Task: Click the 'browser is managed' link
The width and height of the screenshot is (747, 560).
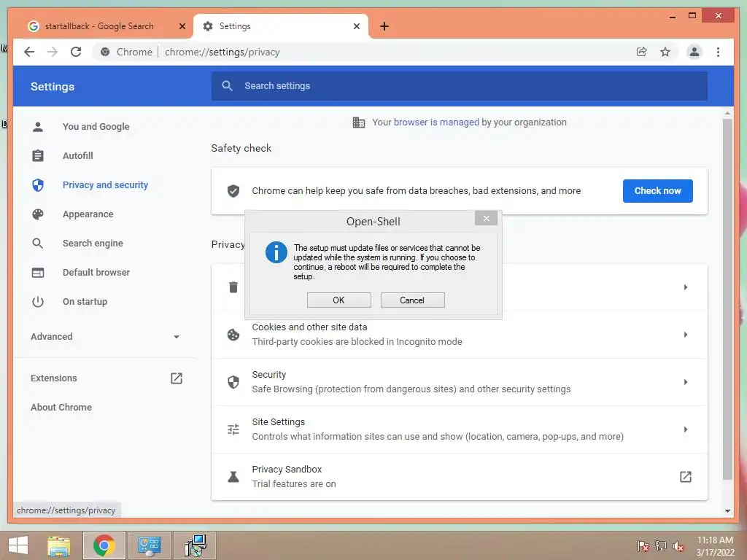Action: [436, 122]
